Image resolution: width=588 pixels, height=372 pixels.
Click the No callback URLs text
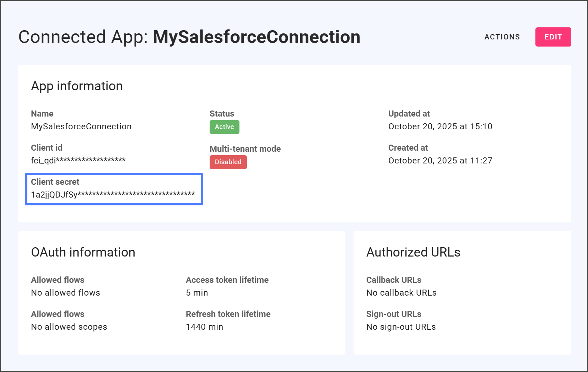pyautogui.click(x=401, y=293)
